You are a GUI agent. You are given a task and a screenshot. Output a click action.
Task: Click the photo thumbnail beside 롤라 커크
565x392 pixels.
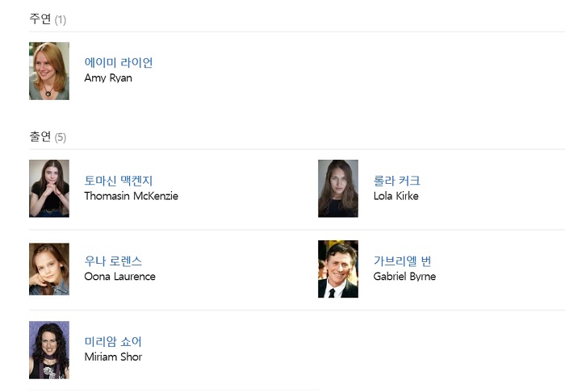pyautogui.click(x=338, y=188)
